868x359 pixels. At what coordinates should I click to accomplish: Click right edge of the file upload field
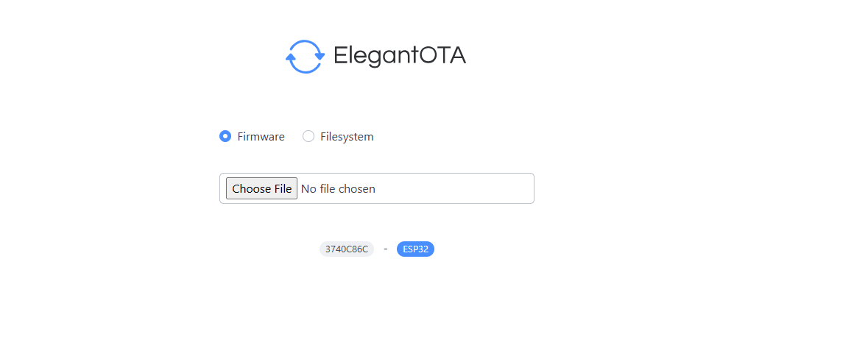pyautogui.click(x=526, y=189)
